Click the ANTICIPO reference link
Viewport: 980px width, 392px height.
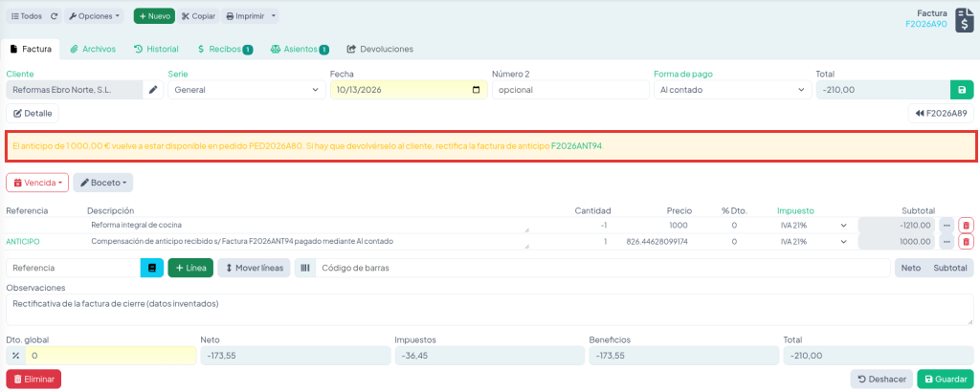click(24, 242)
